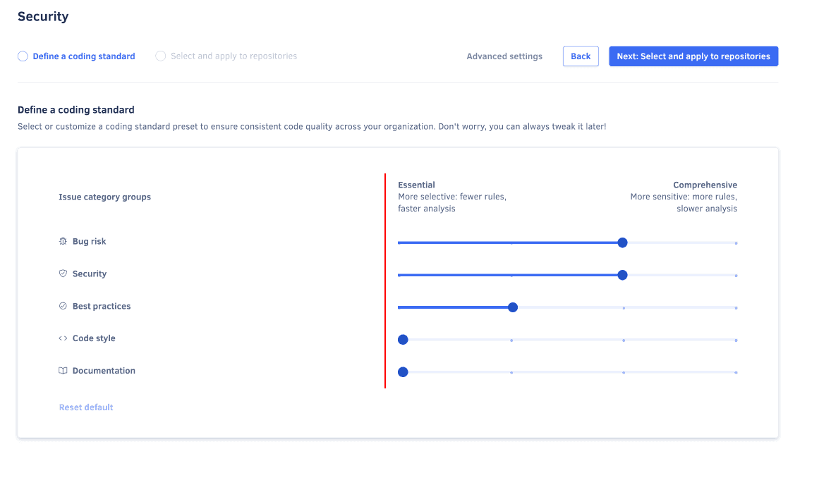819x504 pixels.
Task: Click the Code style slider handle
Action: pos(403,340)
